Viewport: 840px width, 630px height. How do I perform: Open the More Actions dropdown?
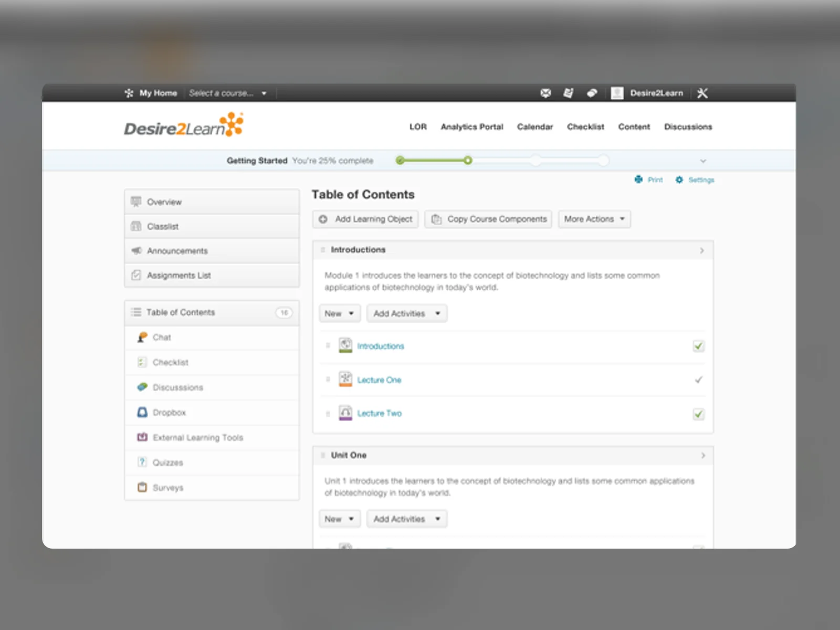[594, 219]
